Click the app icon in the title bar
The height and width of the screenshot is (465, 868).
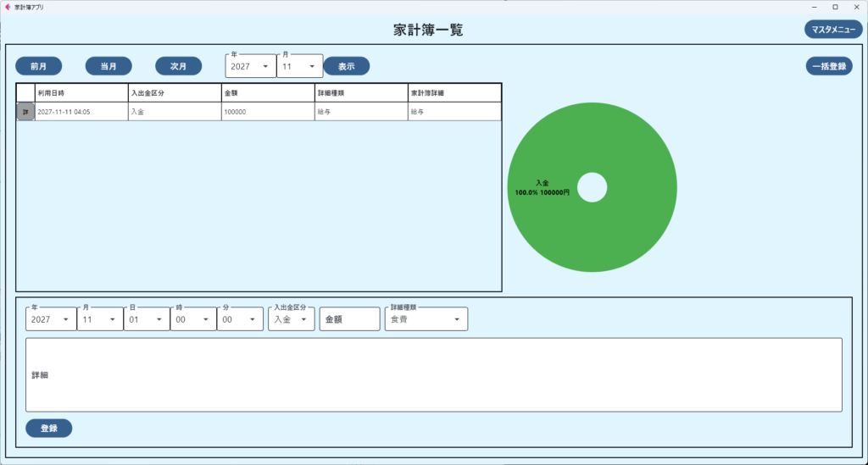point(8,7)
